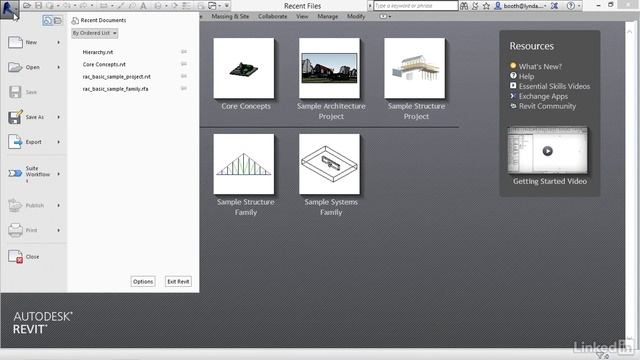Open the Customize Quick Access Toolbar dropdown
The image size is (640, 360).
[227, 6]
